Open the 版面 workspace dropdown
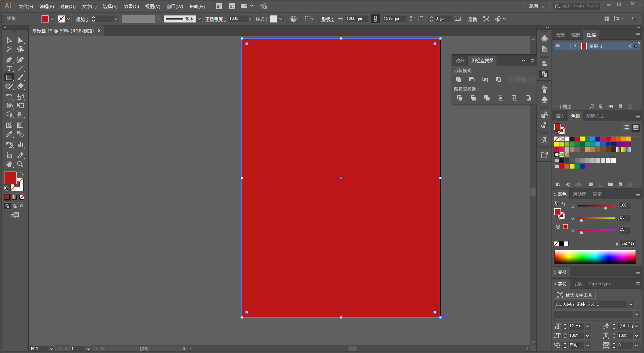Viewport: 644px width, 353px height. coord(537,6)
